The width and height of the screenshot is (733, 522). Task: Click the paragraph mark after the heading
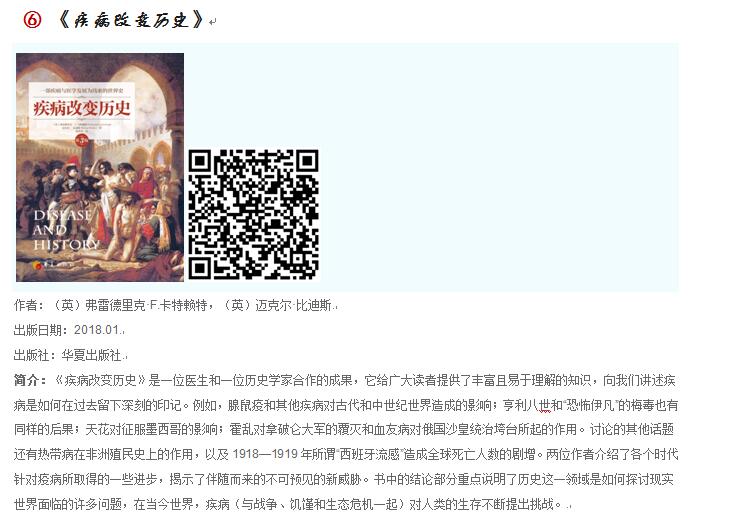[213, 21]
